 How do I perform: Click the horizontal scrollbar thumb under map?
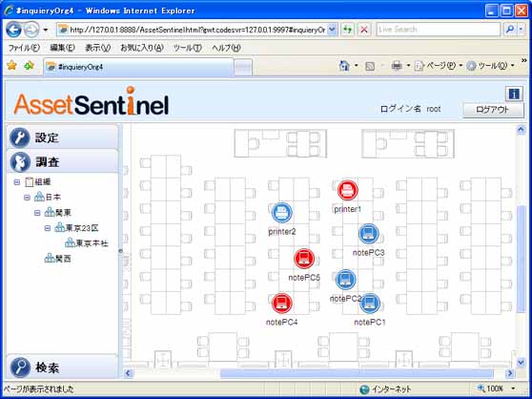(x=357, y=373)
